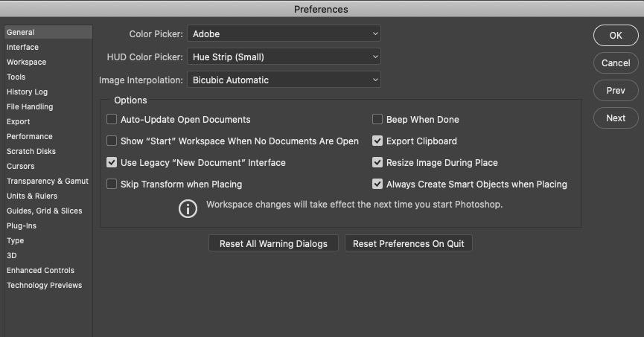Uncheck Export Clipboard option
644x337 pixels.
coord(377,141)
